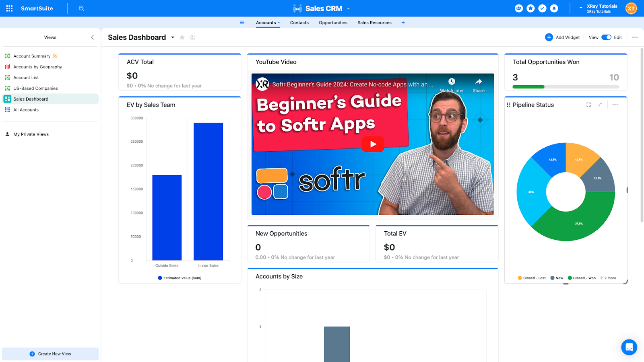Expand the XRay Tutorials workspace dropdown
644x362 pixels.
[581, 8]
